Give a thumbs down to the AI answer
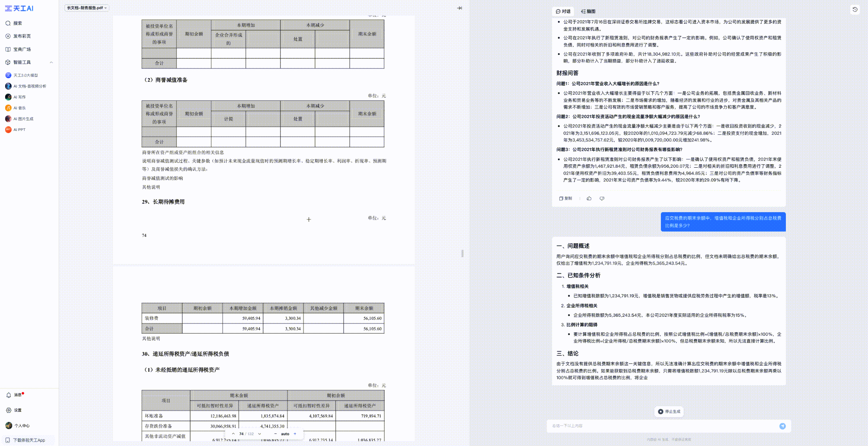The height and width of the screenshot is (446, 868). tap(601, 198)
